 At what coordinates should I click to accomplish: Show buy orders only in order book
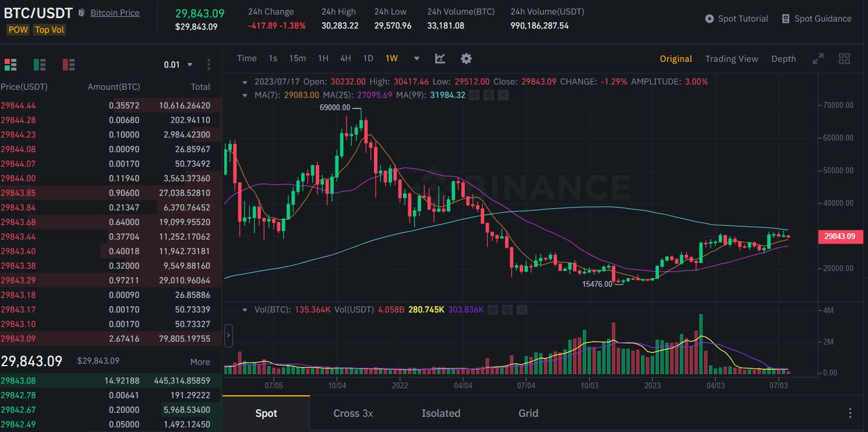[39, 64]
